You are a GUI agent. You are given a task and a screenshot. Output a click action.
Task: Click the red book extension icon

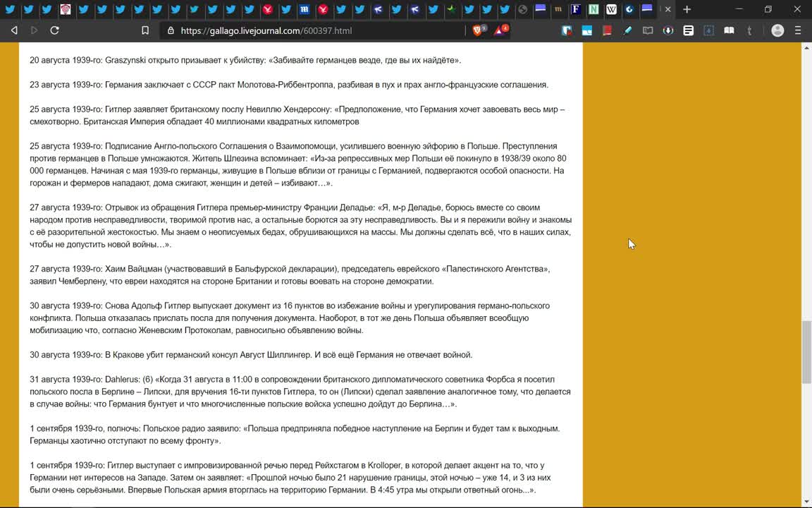point(607,30)
